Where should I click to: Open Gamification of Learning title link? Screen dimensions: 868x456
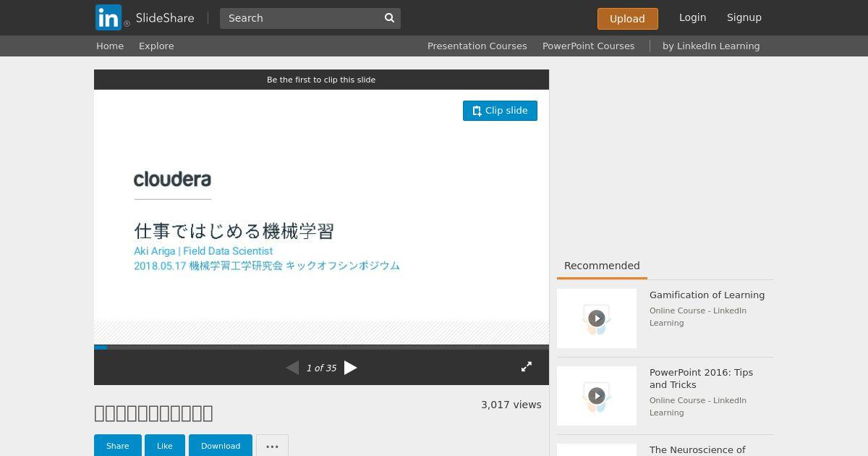pos(707,295)
